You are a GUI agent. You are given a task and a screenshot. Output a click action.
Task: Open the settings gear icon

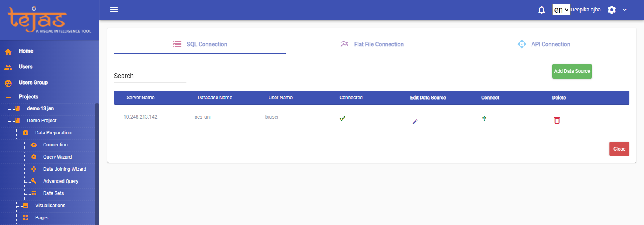click(612, 10)
